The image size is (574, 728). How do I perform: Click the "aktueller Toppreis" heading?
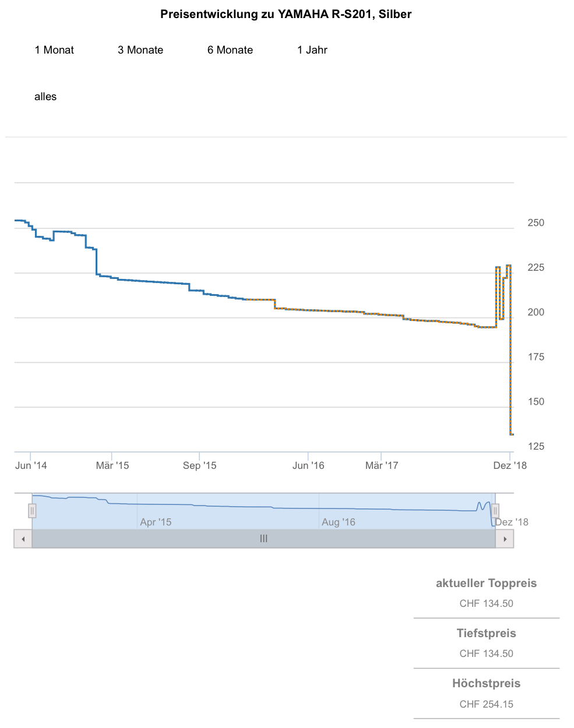click(x=486, y=583)
